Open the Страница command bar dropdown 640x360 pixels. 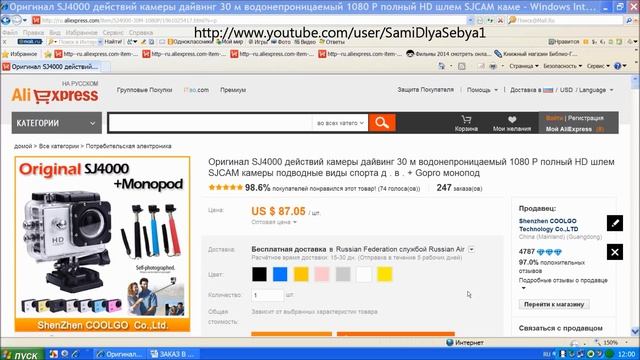(x=524, y=66)
